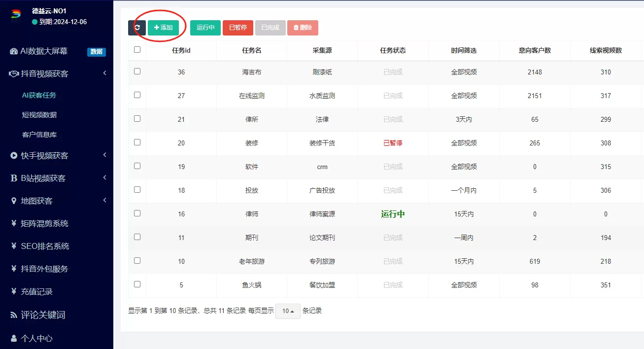This screenshot has height=349, width=644.
Task: Filter tasks using the 已暂停 button
Action: pyautogui.click(x=237, y=28)
